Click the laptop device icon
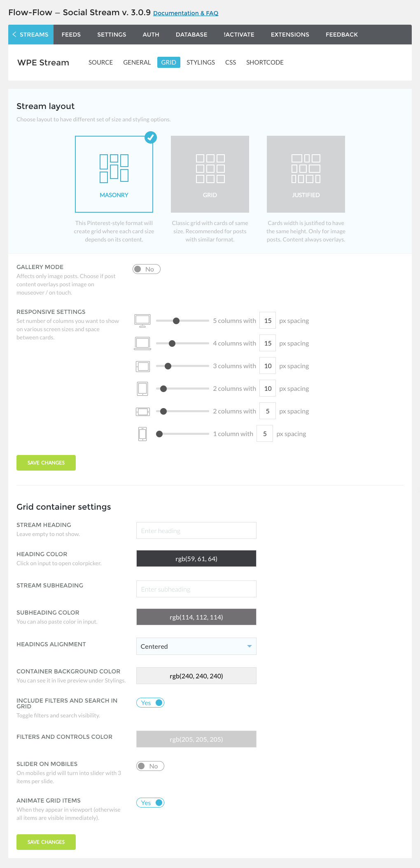Image resolution: width=420 pixels, height=868 pixels. (142, 343)
